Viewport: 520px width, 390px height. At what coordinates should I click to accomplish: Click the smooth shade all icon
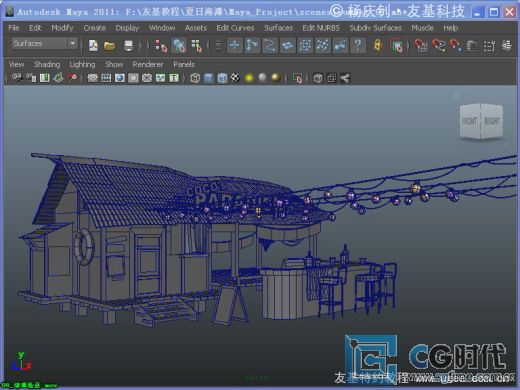click(209, 78)
